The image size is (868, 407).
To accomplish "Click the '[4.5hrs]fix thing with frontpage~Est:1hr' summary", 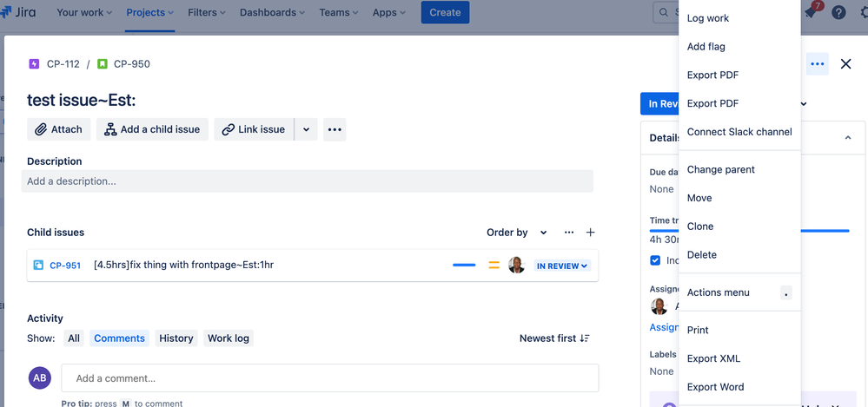I will (184, 265).
